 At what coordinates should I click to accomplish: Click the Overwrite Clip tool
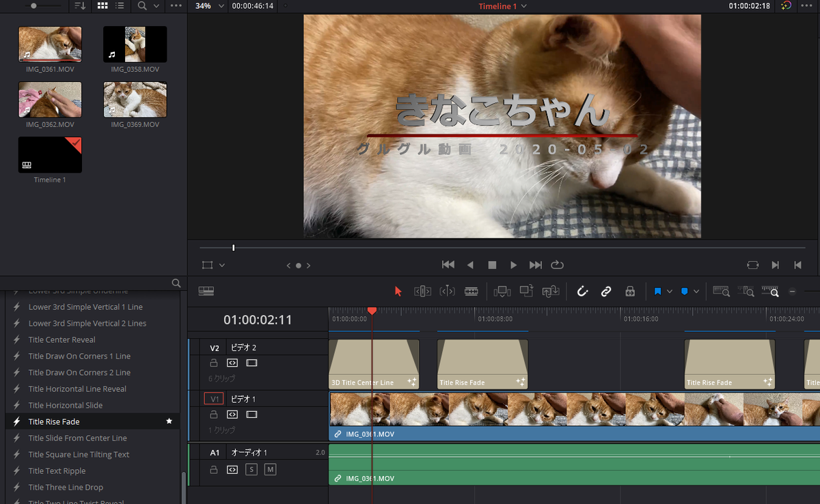(x=526, y=291)
